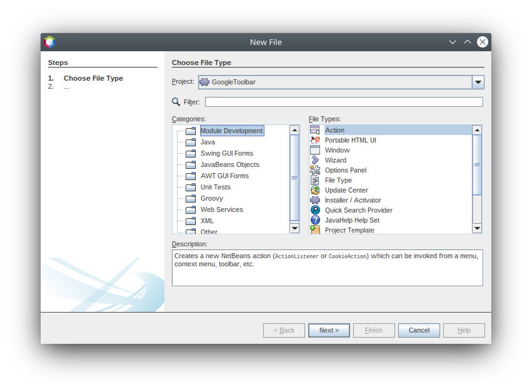Select the Module Development category
Image resolution: width=532 pixels, height=392 pixels.
point(231,131)
